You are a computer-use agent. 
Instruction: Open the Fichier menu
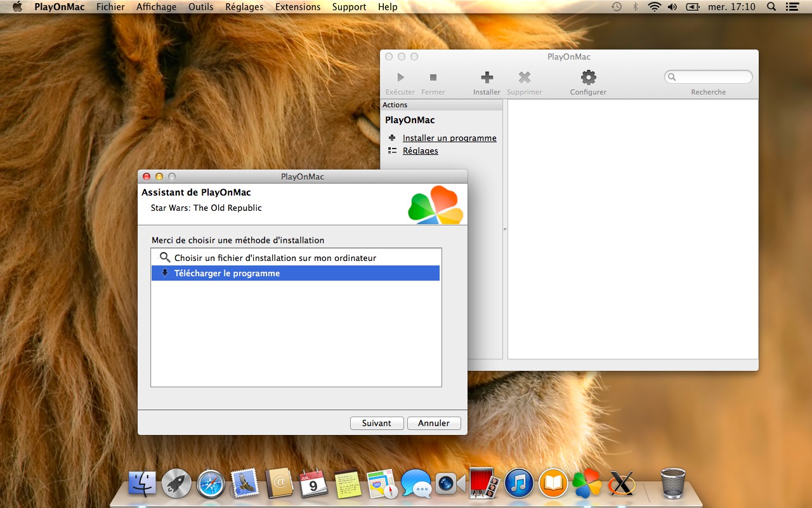point(110,7)
